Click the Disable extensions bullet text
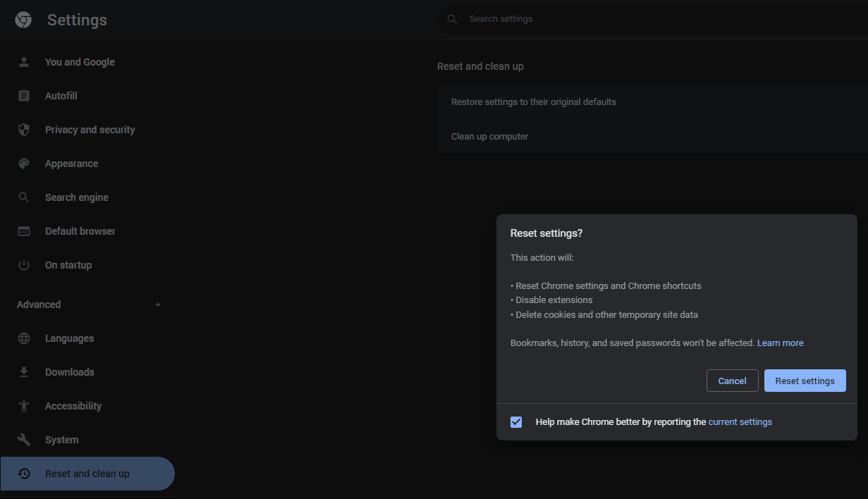The width and height of the screenshot is (868, 499). [551, 300]
